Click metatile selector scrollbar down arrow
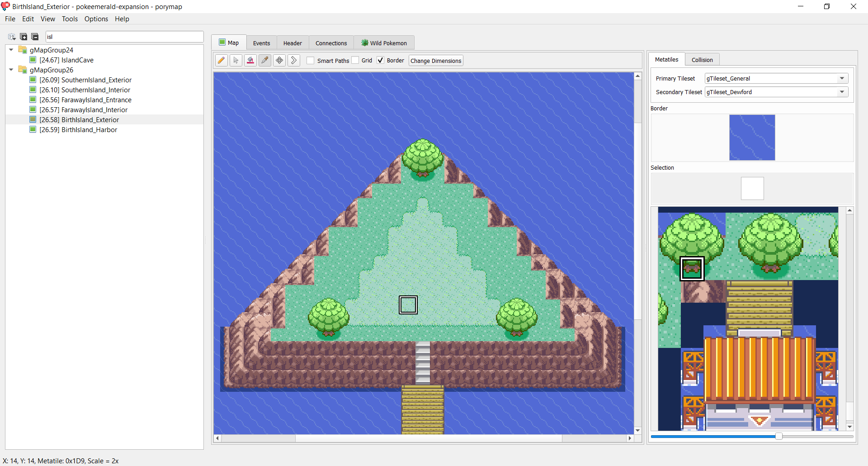868x466 pixels. 849,427
